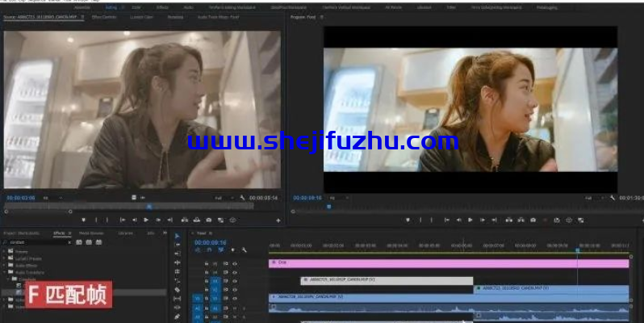The image size is (644, 323).
Task: Open Source monitor button editor plus icon
Action: pyautogui.click(x=278, y=220)
